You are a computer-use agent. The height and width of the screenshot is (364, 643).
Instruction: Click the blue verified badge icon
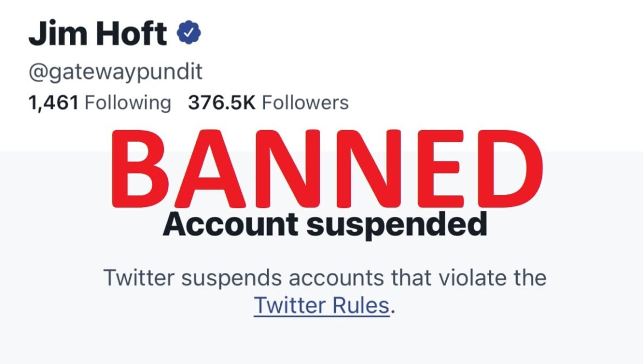[x=189, y=32]
